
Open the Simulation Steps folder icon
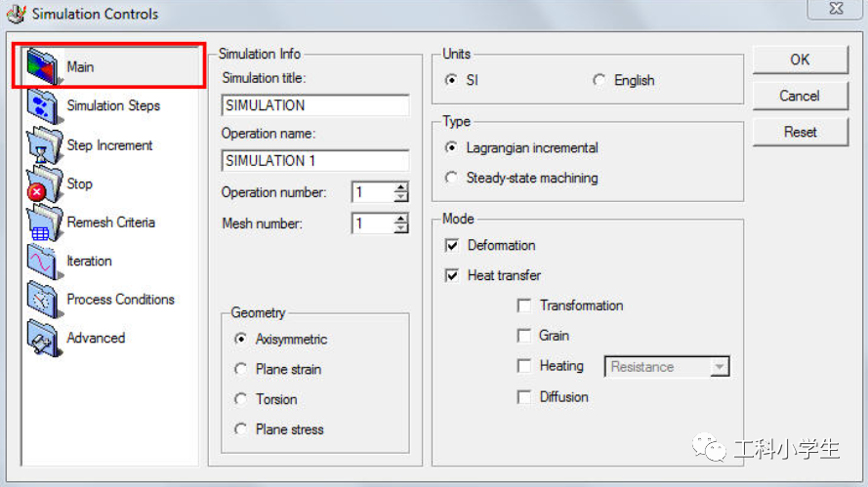tap(43, 105)
